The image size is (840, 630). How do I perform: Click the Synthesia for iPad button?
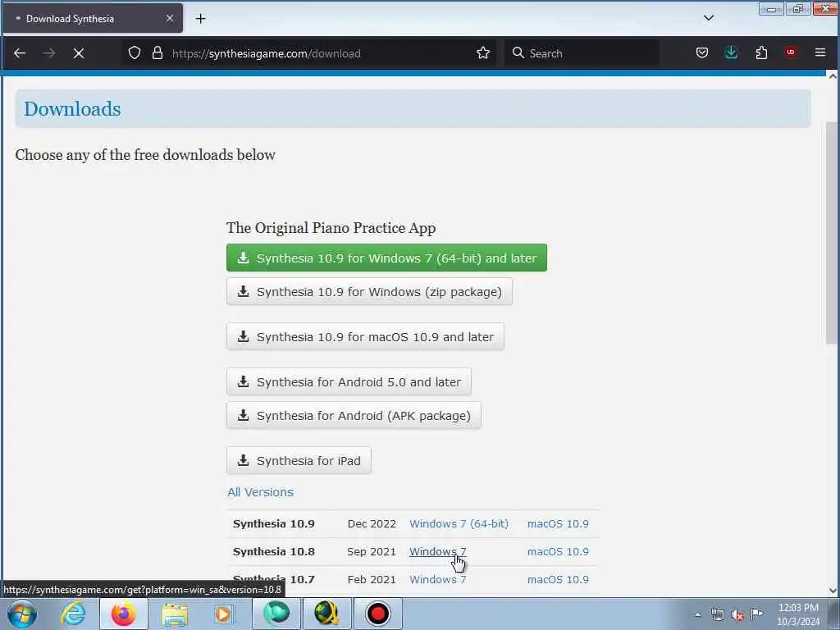pyautogui.click(x=299, y=460)
